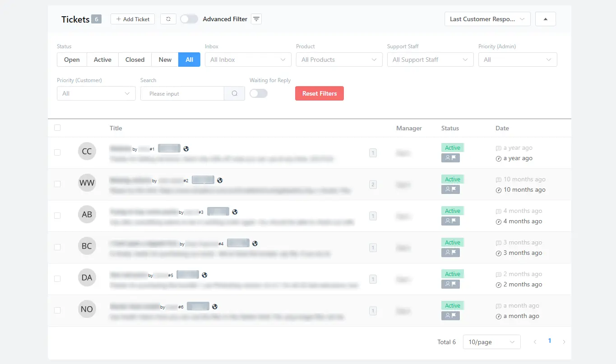Screen dimensions: 616x364
Task: Expand the All Support Staff dropdown
Action: 430,60
